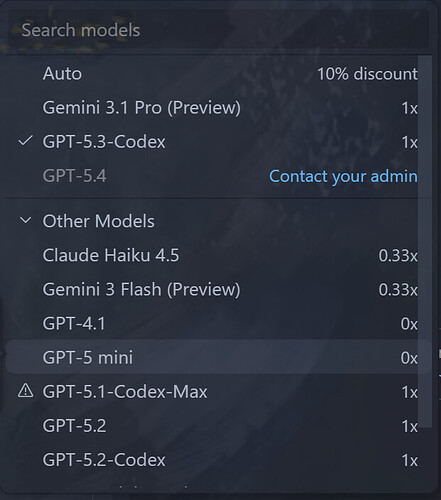Pick Claude Haiku 4.5 model
This screenshot has height=500, width=441.
pos(218,255)
